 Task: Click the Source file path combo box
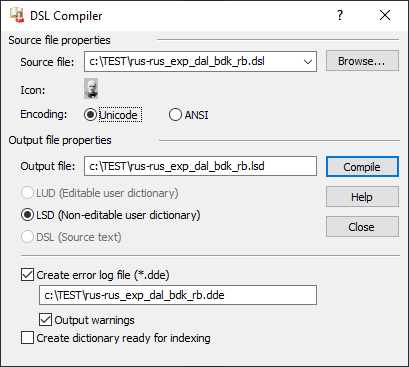pos(200,62)
